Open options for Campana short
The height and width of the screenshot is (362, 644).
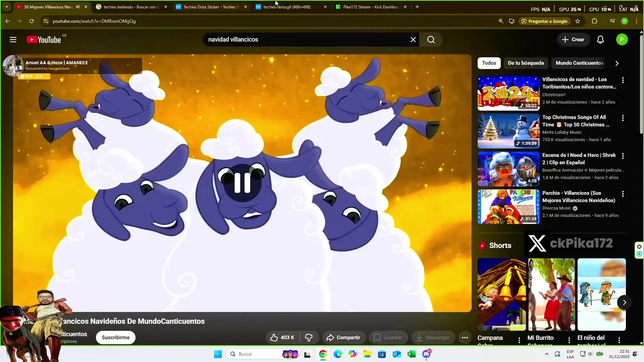pyautogui.click(x=519, y=340)
